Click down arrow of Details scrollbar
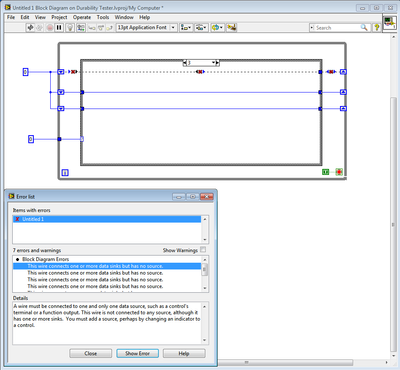This screenshot has width=400, height=370. pos(205,341)
